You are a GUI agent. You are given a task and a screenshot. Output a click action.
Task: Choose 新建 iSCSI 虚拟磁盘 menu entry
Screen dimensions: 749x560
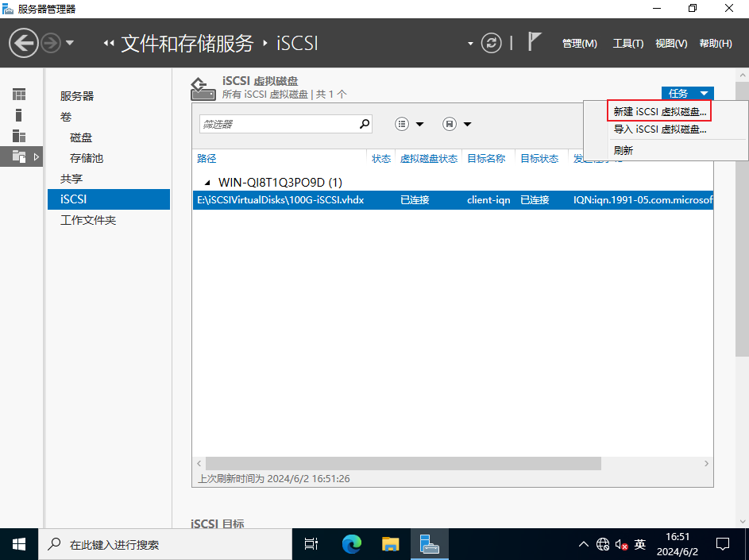click(x=659, y=111)
